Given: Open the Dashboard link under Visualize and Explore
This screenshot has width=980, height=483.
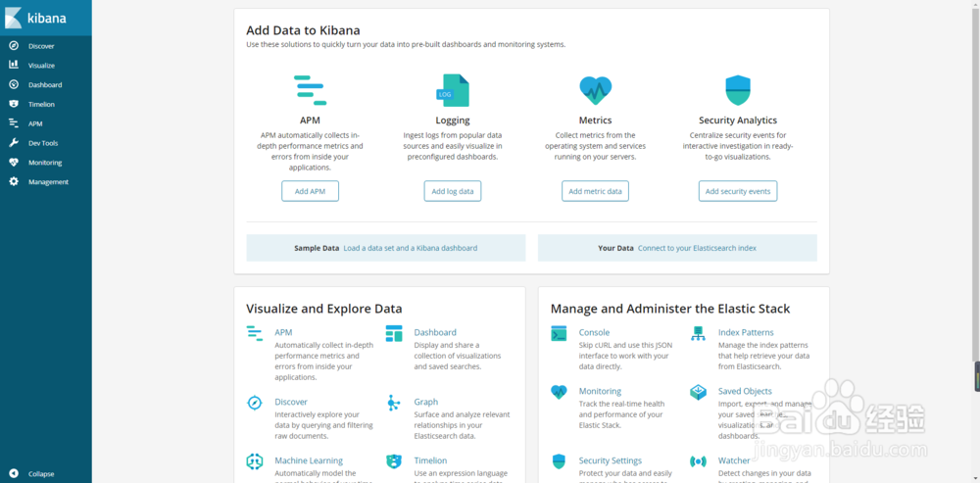Looking at the screenshot, I should tap(435, 332).
